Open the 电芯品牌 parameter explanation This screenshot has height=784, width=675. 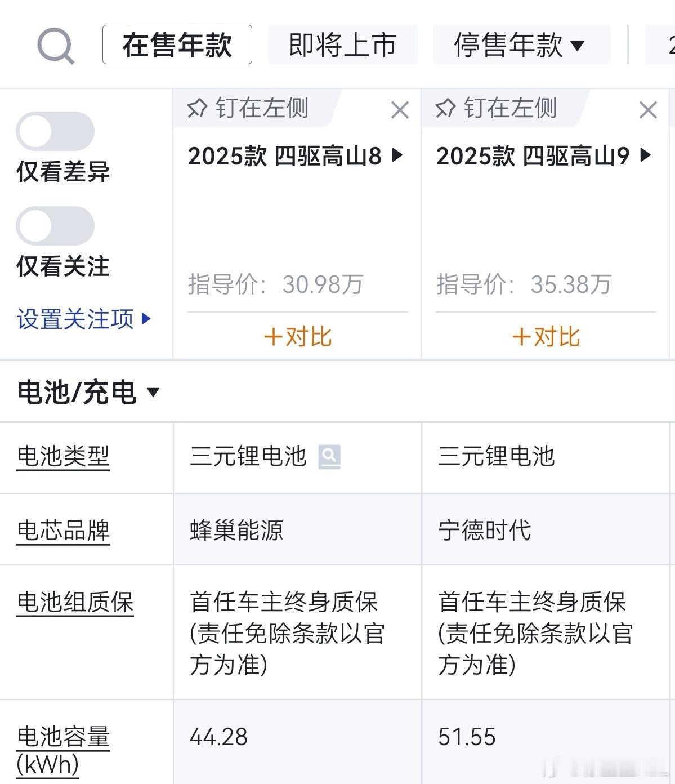tap(63, 531)
